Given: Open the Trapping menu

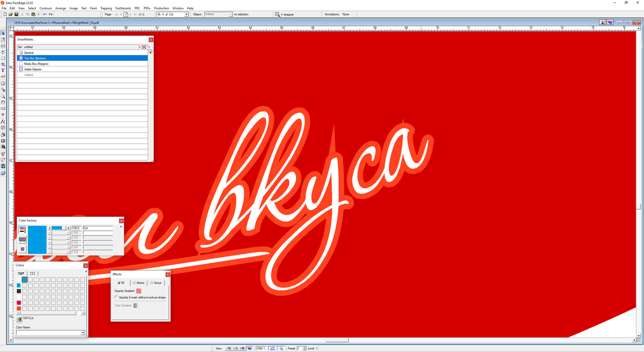Looking at the screenshot, I should point(106,8).
